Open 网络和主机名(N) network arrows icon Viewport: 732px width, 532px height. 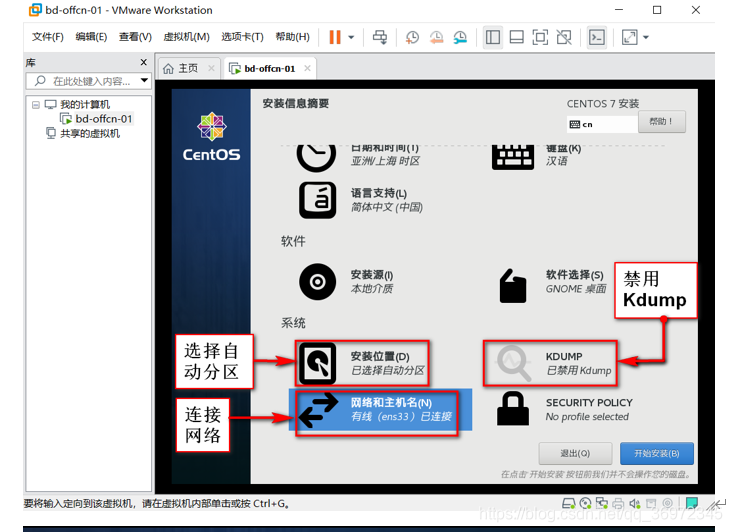(318, 411)
